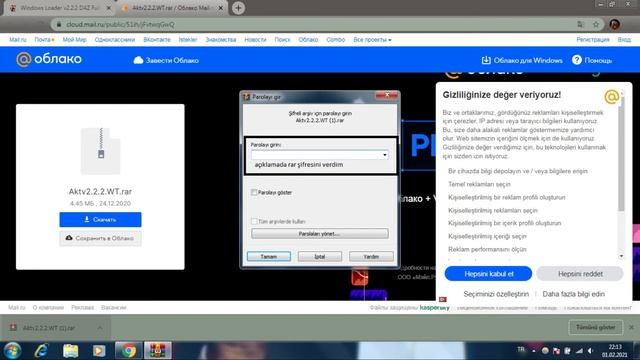The image size is (640, 360).
Task: Open Почта in the top navigation
Action: tap(42, 40)
